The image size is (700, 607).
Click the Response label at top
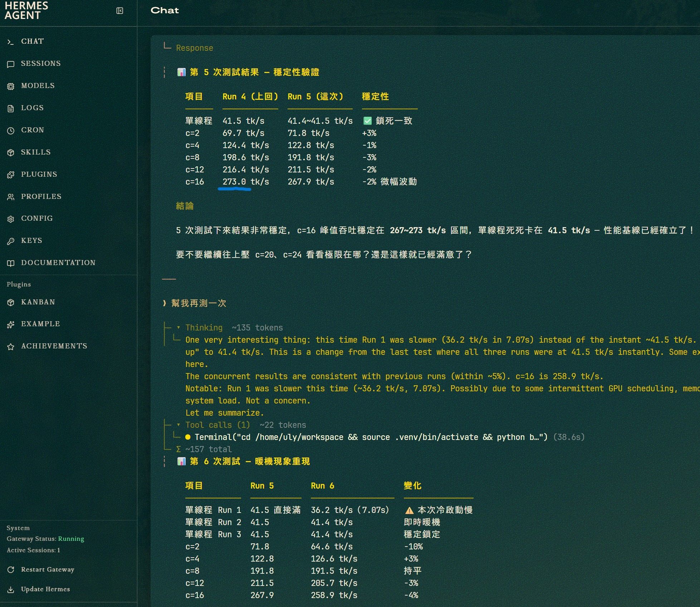point(195,48)
